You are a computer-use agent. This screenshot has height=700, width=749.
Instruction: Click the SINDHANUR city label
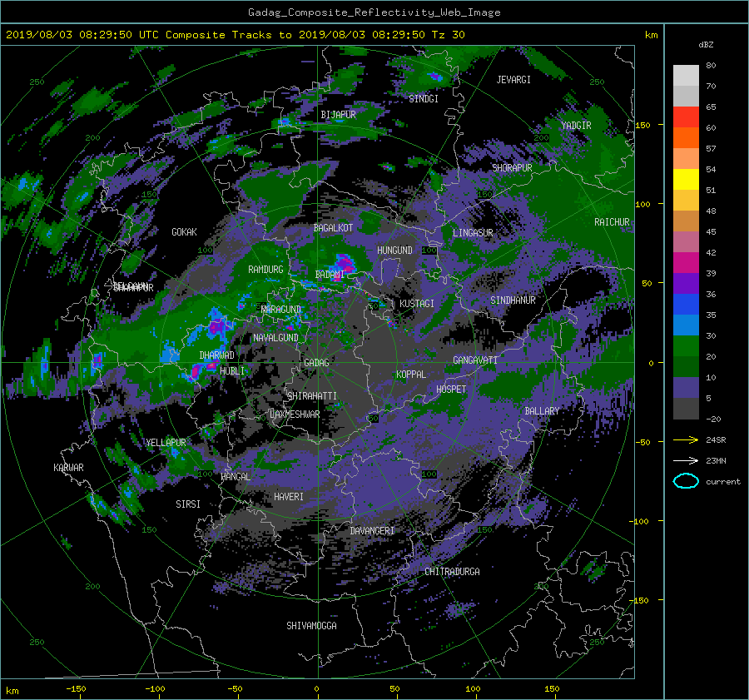513,300
